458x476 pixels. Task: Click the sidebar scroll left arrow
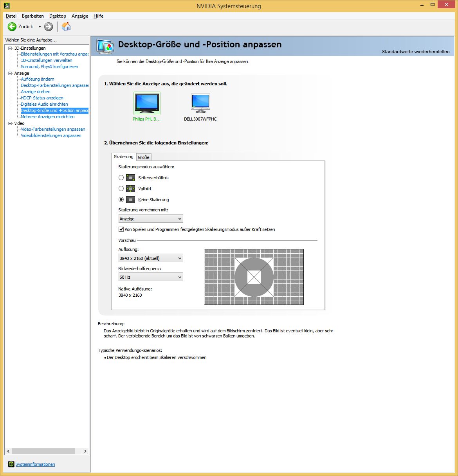pos(8,451)
